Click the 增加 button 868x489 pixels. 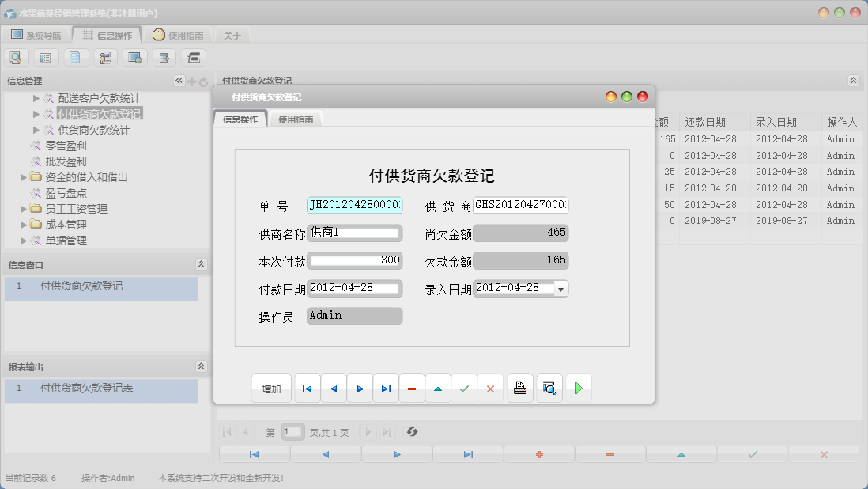pos(271,389)
